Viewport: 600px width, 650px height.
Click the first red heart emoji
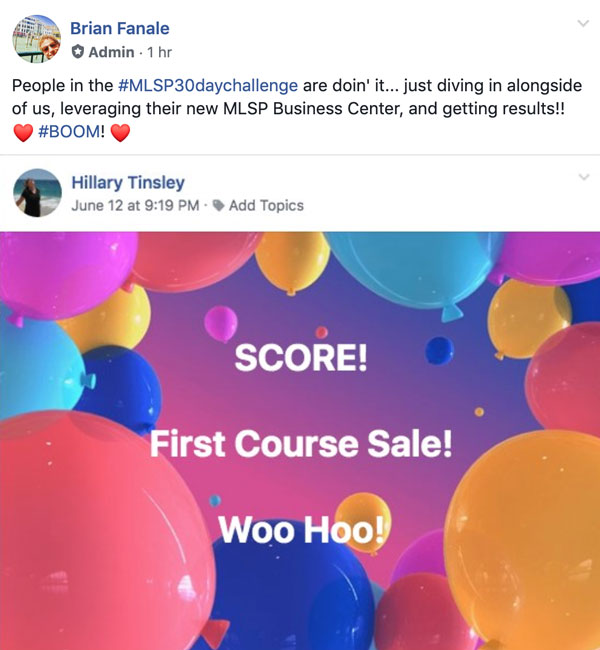[23, 132]
